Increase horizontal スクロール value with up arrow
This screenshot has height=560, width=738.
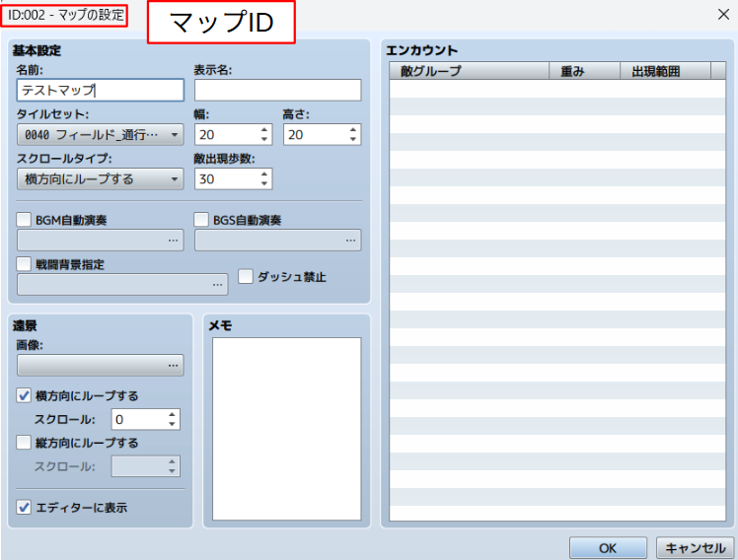coord(172,414)
